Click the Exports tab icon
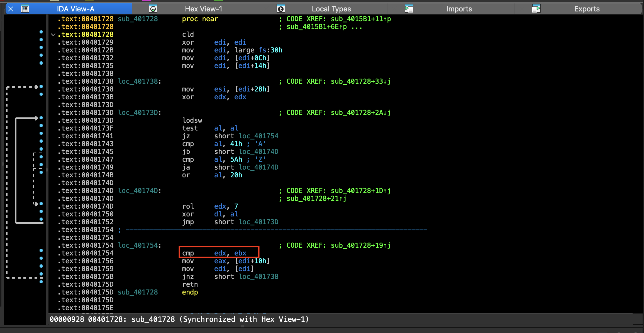The width and height of the screenshot is (644, 333). point(536,9)
